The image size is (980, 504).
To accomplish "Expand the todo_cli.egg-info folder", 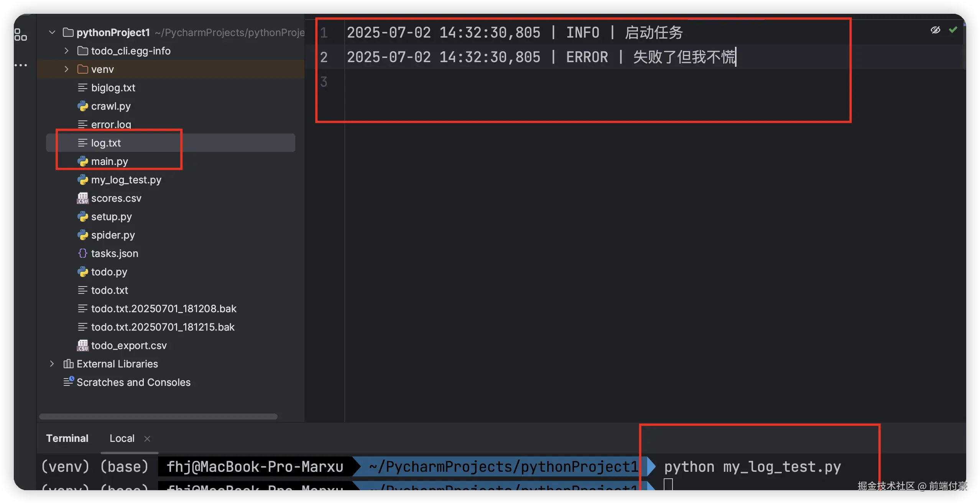I will pos(66,51).
